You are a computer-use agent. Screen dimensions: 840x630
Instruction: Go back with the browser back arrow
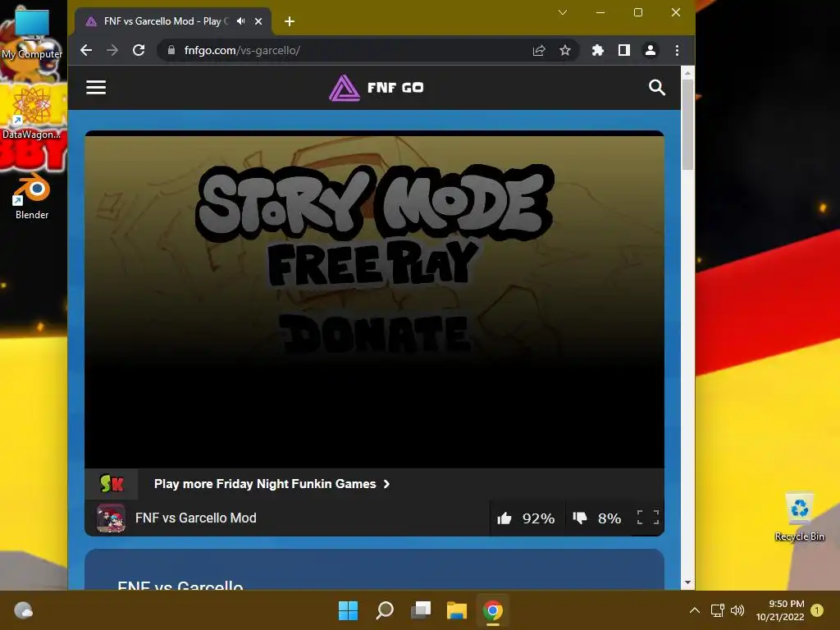86,50
